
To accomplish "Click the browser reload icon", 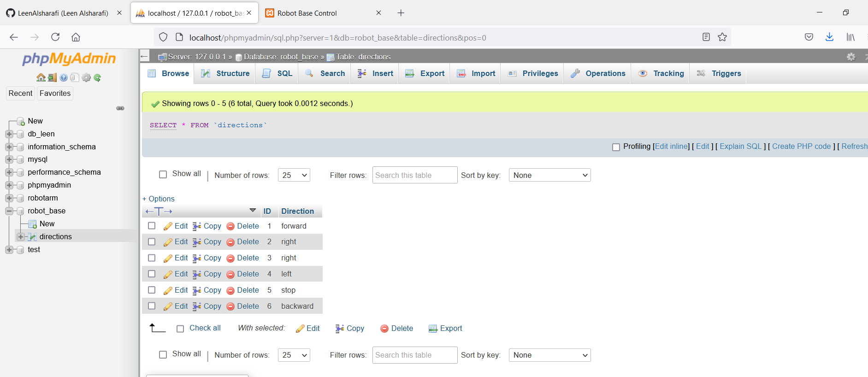I will click(x=55, y=37).
